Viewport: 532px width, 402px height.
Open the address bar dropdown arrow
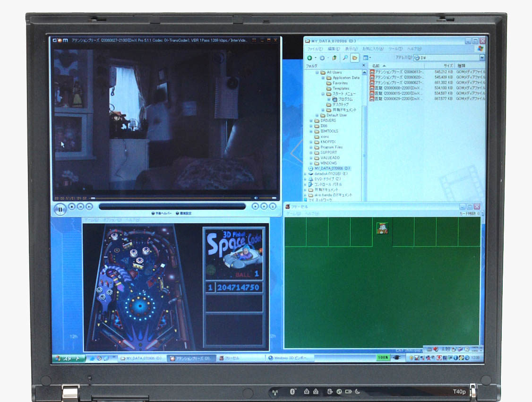(482, 58)
